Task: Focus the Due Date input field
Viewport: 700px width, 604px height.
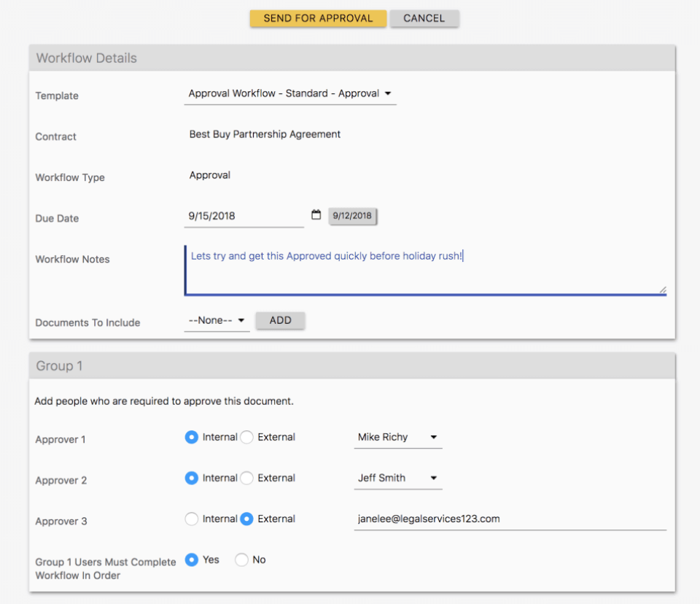Action: pyautogui.click(x=244, y=216)
